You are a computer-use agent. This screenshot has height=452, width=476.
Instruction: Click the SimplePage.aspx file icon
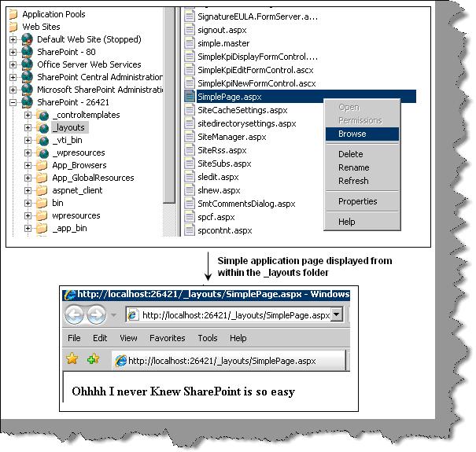coord(190,97)
